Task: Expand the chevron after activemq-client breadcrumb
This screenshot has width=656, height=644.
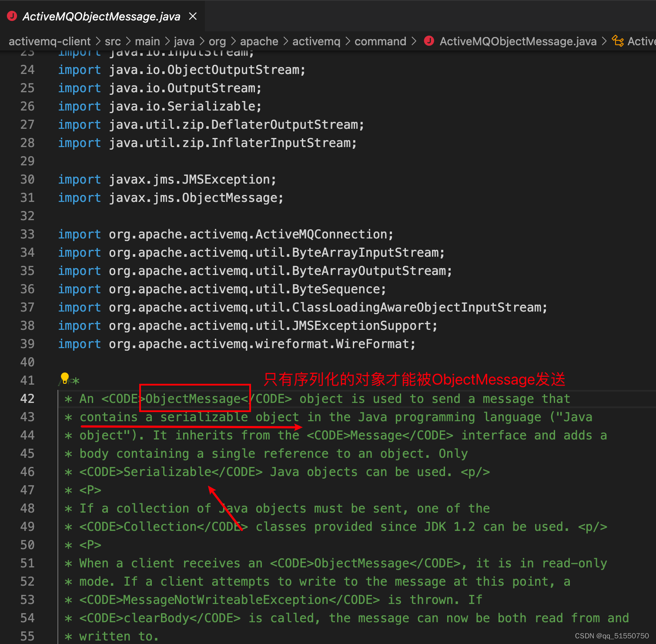Action: [98, 41]
